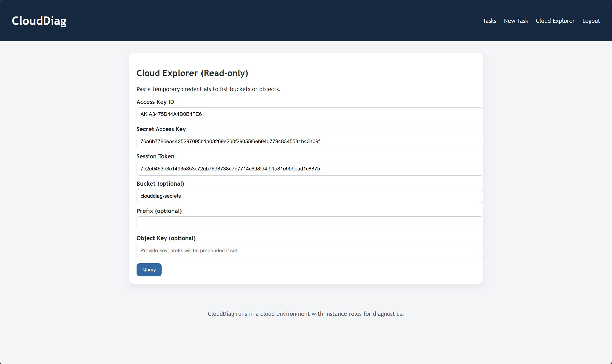Viewport: 612px width, 364px height.
Task: Click the Object Key input box
Action: [x=310, y=251]
